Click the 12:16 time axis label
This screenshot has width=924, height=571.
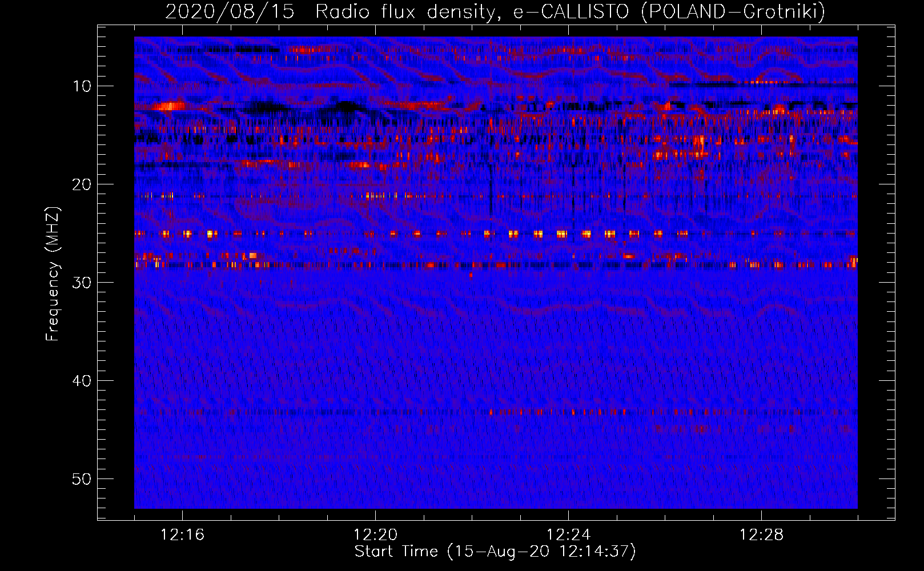(182, 534)
